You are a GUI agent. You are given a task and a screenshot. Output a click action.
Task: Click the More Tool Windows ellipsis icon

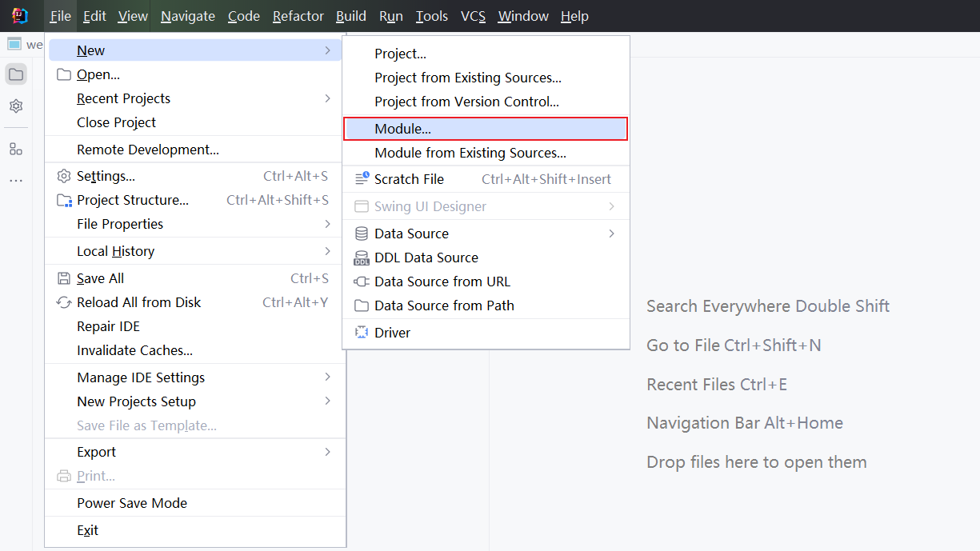pyautogui.click(x=16, y=179)
